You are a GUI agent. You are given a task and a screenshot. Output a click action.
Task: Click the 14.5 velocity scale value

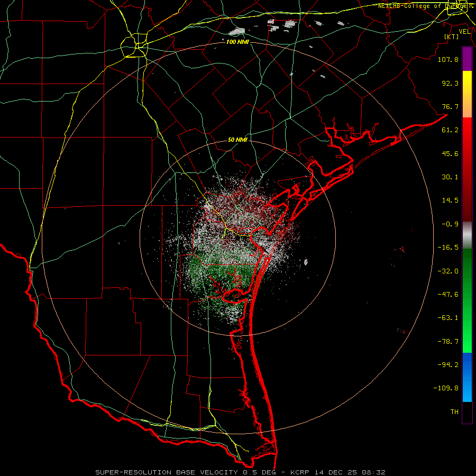450,200
